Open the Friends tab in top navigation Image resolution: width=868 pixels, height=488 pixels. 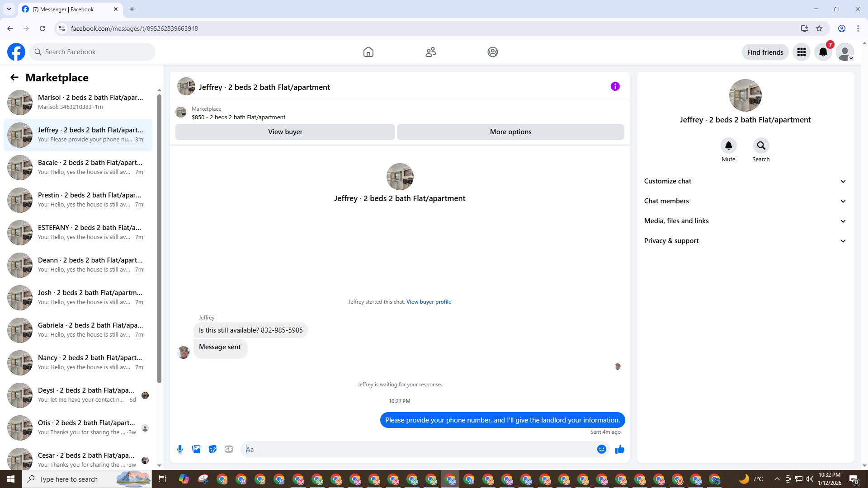pyautogui.click(x=430, y=52)
